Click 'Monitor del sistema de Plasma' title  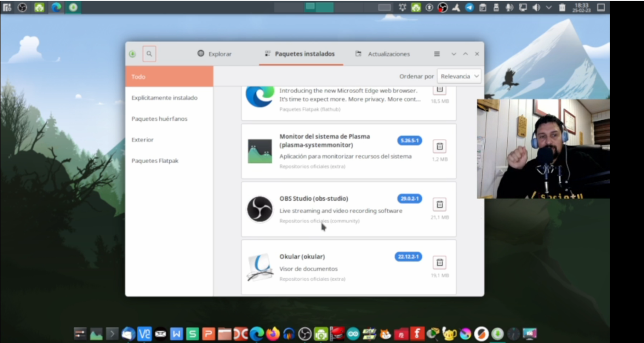click(325, 141)
